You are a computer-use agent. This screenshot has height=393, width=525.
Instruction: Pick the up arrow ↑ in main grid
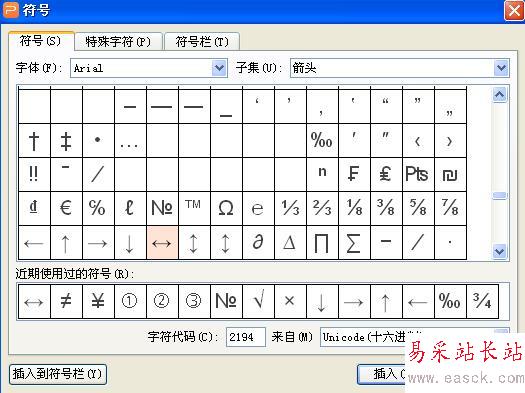(x=66, y=242)
